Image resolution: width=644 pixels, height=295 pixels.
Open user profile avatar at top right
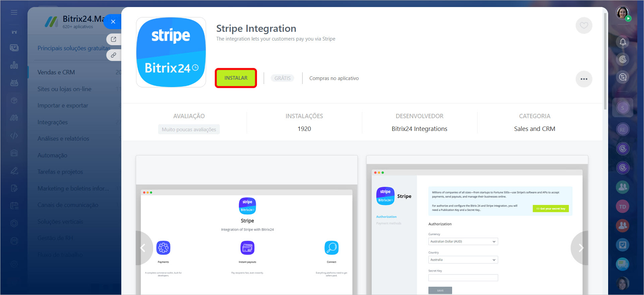pos(622,13)
